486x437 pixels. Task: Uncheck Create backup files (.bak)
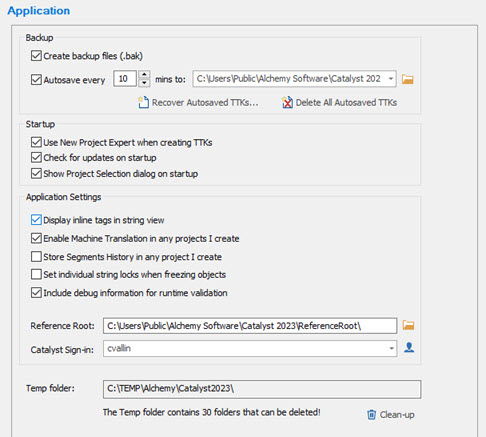click(x=36, y=56)
